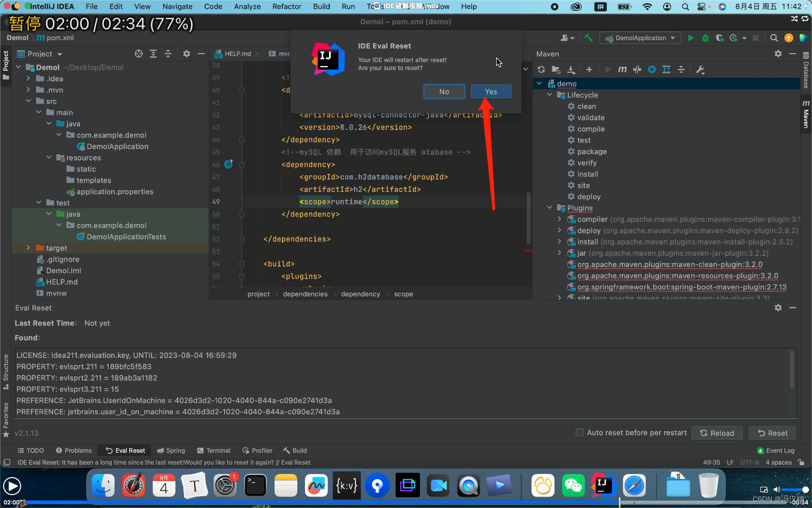
Task: Collapse the resources folder
Action: pyautogui.click(x=49, y=157)
